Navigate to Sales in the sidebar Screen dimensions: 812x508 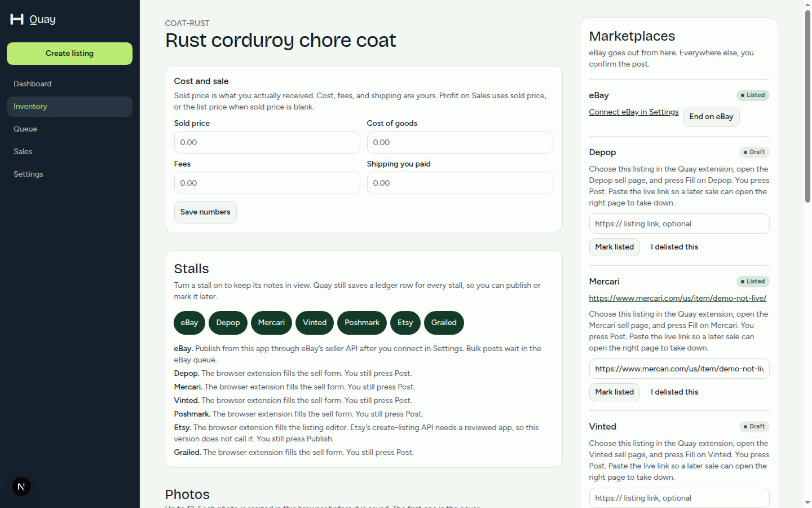(69, 151)
